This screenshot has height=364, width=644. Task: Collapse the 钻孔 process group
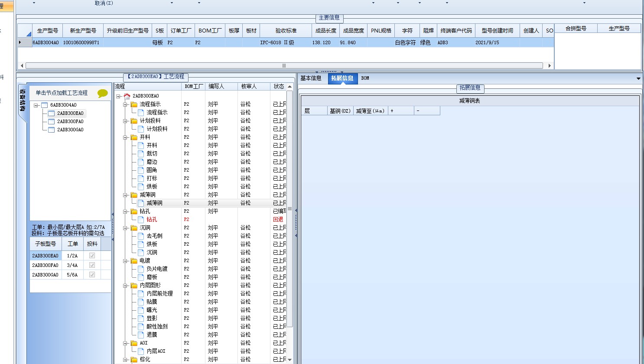tap(126, 211)
